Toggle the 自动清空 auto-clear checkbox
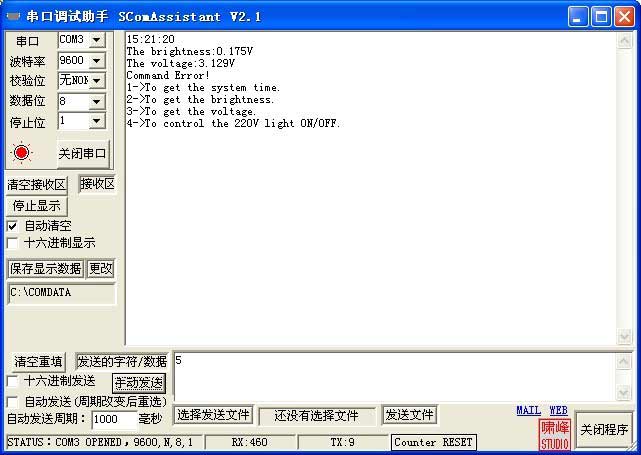This screenshot has height=455, width=641. [x=13, y=226]
